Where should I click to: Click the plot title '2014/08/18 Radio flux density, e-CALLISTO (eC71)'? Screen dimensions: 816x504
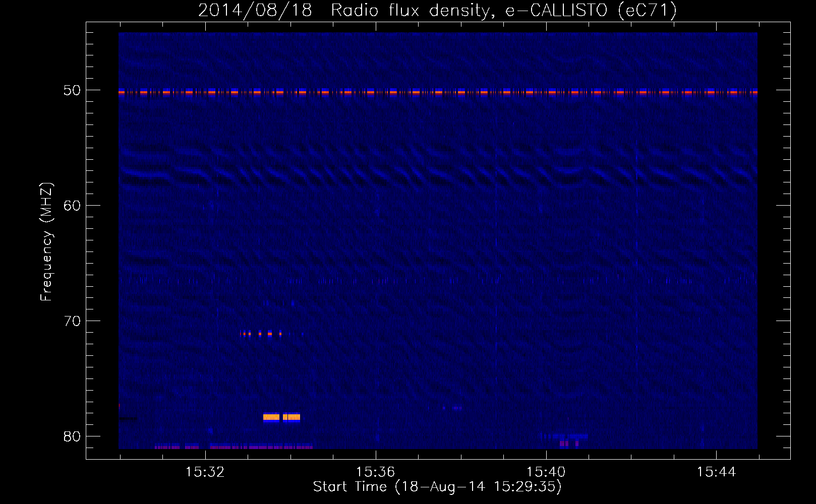437,10
